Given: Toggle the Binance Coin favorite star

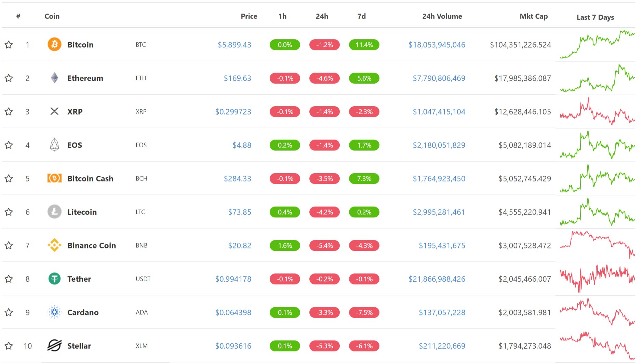Looking at the screenshot, I should pyautogui.click(x=9, y=245).
